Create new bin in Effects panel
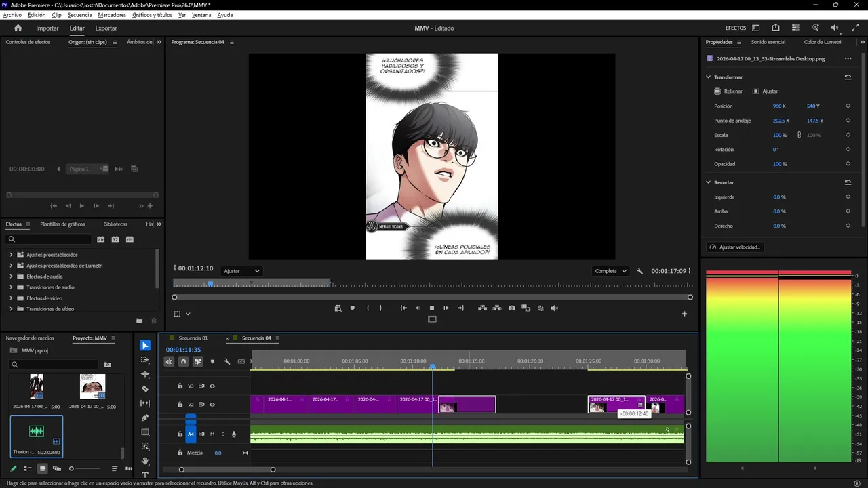The image size is (868, 488). 139,321
